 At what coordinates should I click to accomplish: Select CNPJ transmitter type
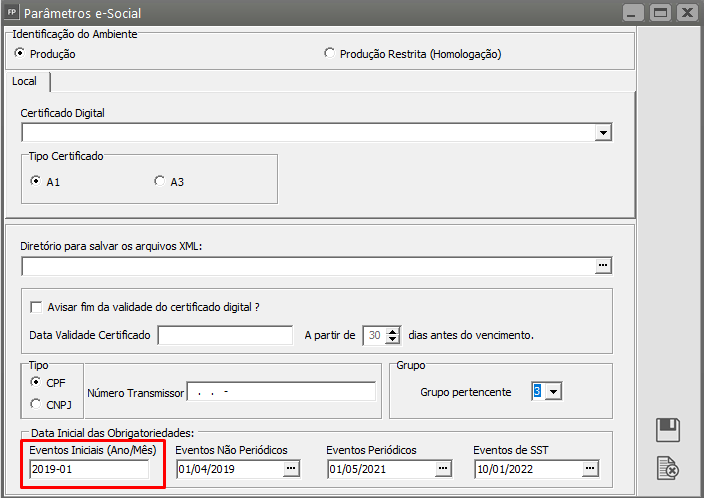tap(35, 404)
